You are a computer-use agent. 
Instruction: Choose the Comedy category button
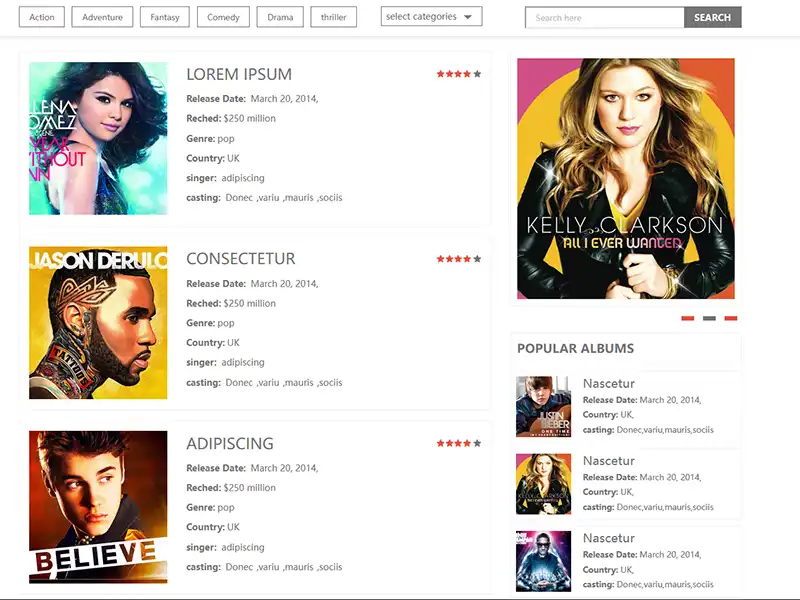tap(223, 17)
